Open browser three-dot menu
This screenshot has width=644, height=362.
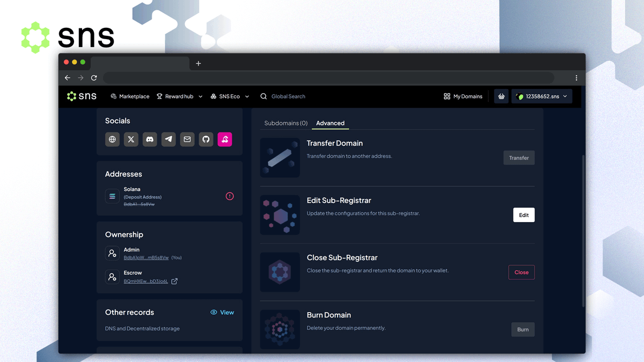[576, 78]
